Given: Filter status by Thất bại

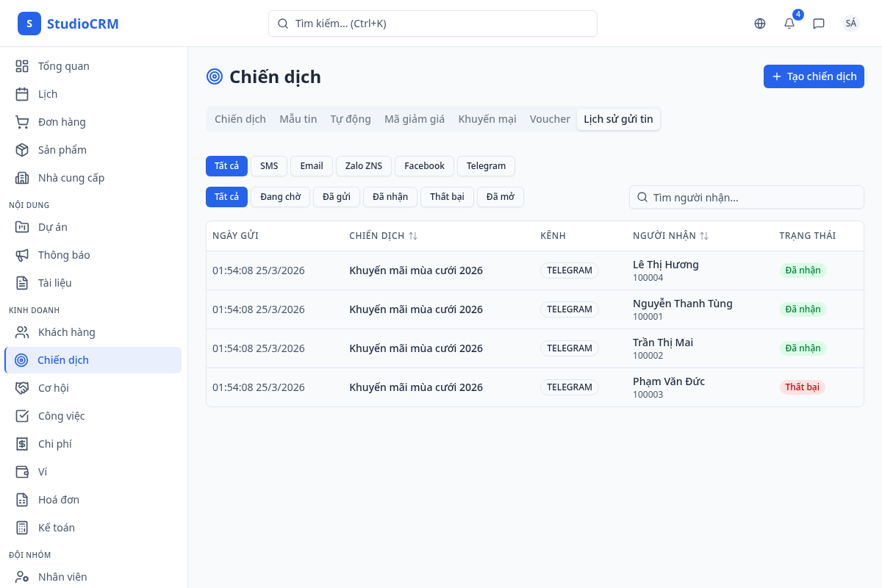Looking at the screenshot, I should pyautogui.click(x=447, y=197).
